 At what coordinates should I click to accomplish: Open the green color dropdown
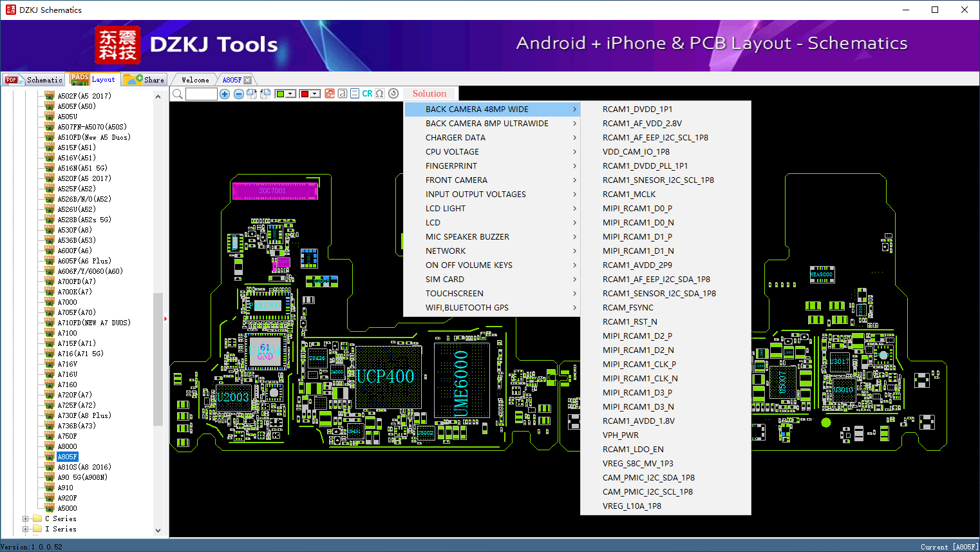291,94
